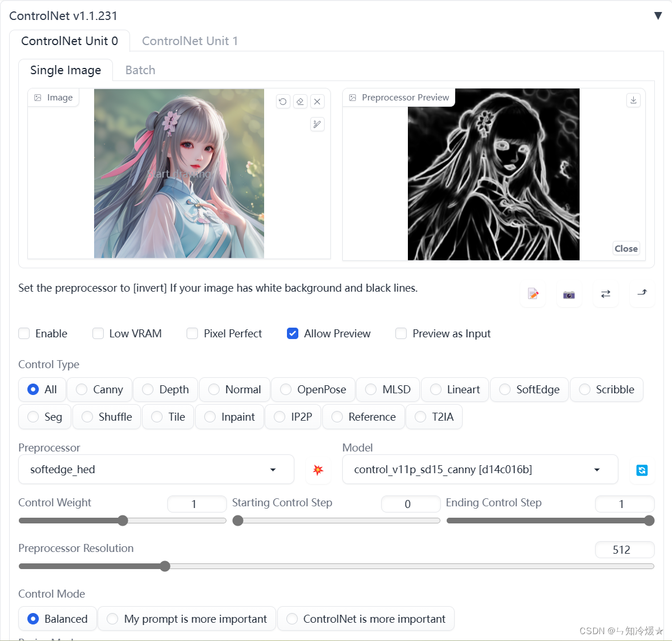Select ControlNet is more important

coord(366,619)
